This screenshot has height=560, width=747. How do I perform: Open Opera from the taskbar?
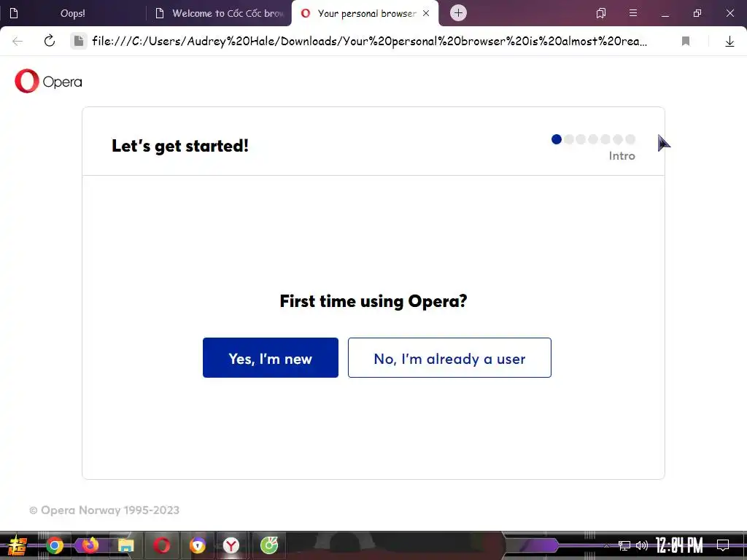(161, 545)
